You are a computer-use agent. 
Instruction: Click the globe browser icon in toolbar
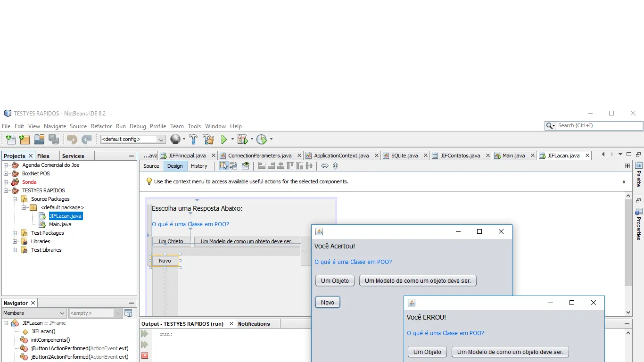click(x=175, y=140)
